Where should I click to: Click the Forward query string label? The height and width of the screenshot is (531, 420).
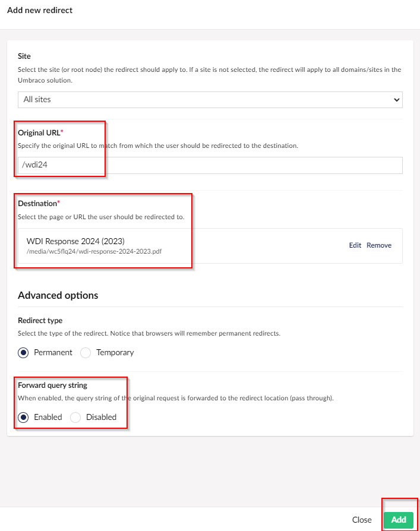[x=52, y=385]
